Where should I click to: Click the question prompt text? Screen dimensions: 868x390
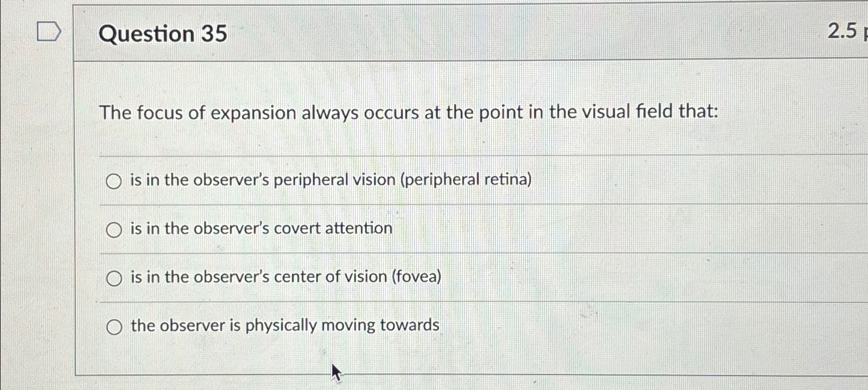pyautogui.click(x=409, y=113)
